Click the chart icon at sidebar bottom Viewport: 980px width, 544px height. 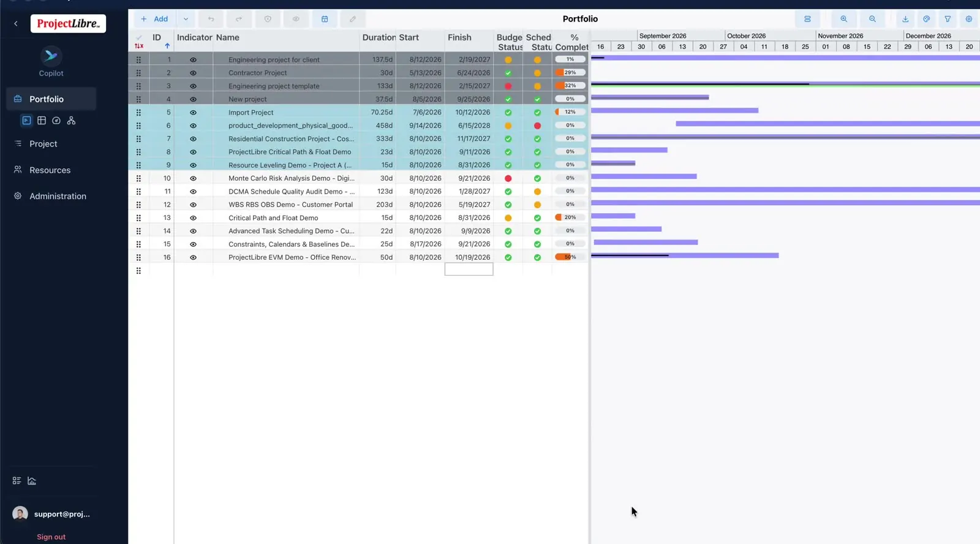coord(32,481)
